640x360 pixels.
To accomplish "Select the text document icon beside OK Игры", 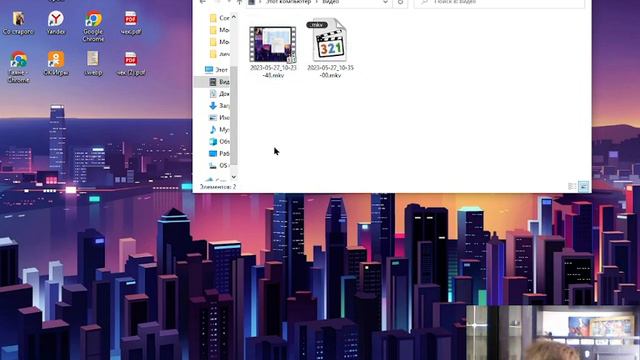I will click(93, 64).
